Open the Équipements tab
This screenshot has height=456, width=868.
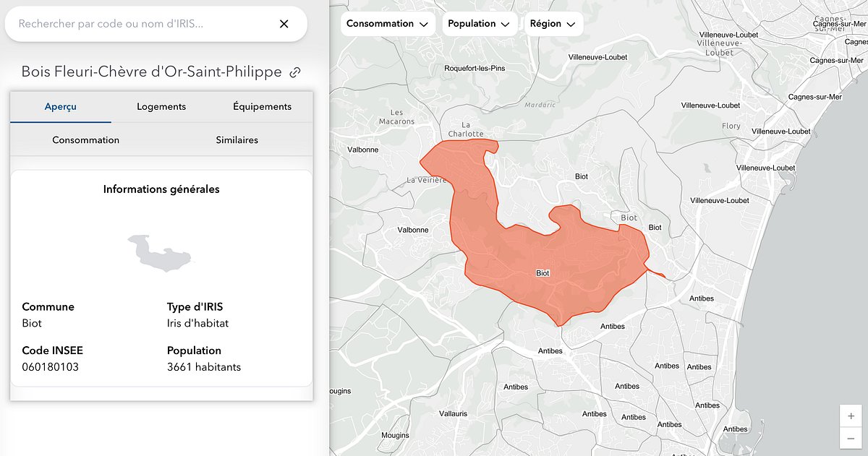(x=262, y=106)
